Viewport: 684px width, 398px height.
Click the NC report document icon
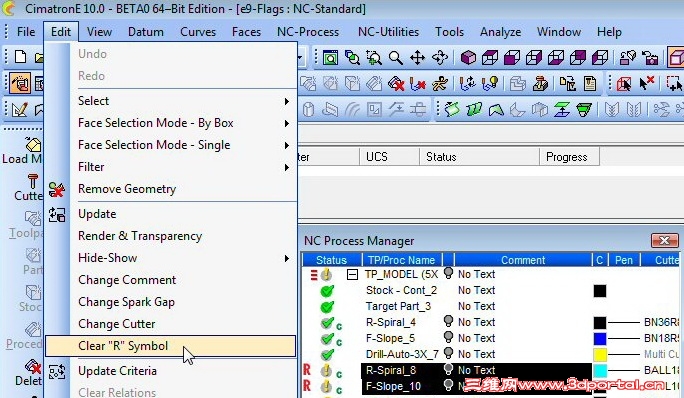click(x=590, y=83)
